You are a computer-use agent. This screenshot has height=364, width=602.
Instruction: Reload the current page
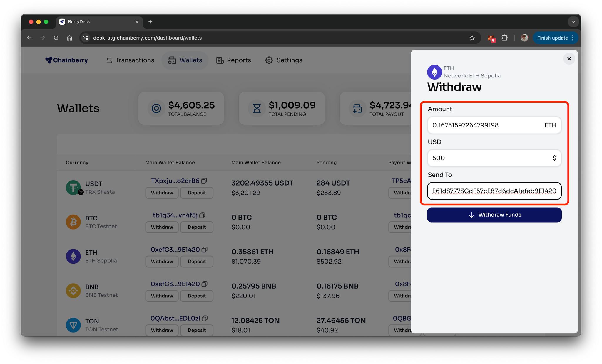[x=56, y=38]
